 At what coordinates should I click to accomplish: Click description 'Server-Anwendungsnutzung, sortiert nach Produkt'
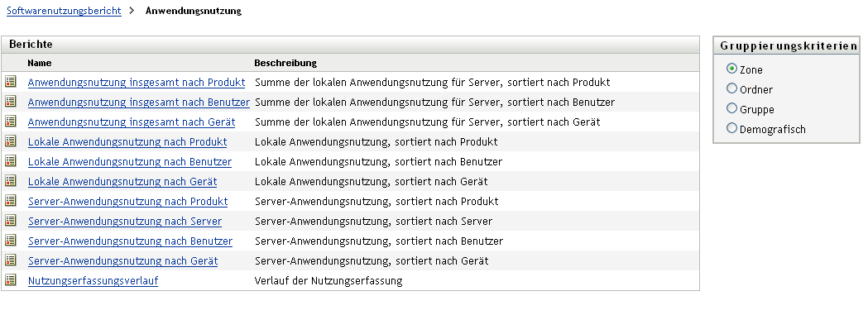click(x=376, y=202)
